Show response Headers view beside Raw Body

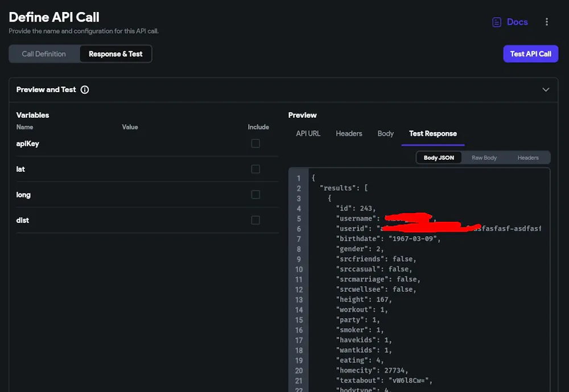pyautogui.click(x=528, y=158)
